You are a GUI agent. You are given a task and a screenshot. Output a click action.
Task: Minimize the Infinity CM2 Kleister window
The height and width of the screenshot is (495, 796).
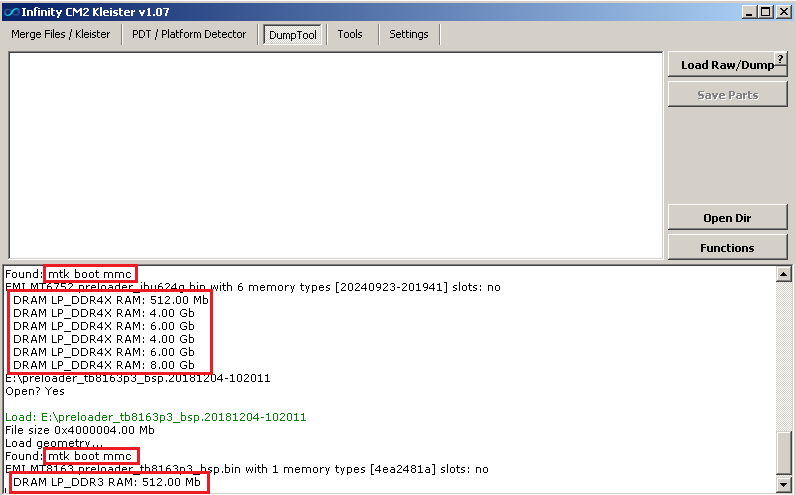749,11
